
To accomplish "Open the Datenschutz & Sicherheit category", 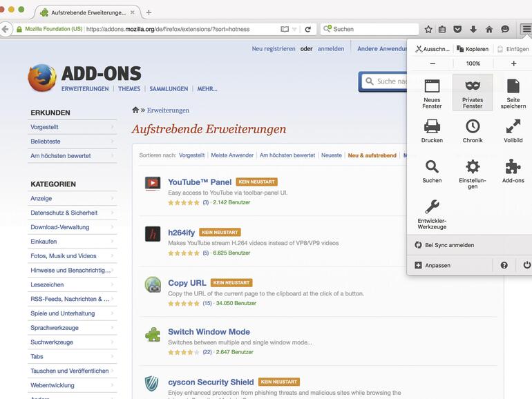I will 73,213.
